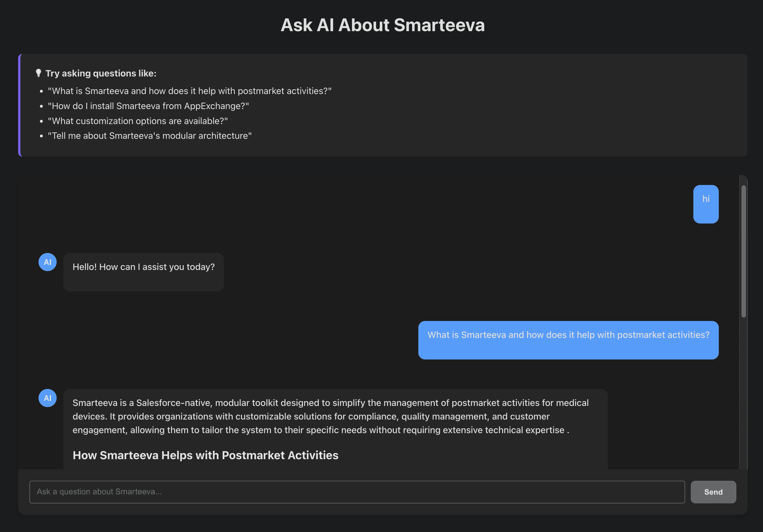The image size is (763, 532).
Task: Click the chat scrollbar thumb
Action: 743,251
